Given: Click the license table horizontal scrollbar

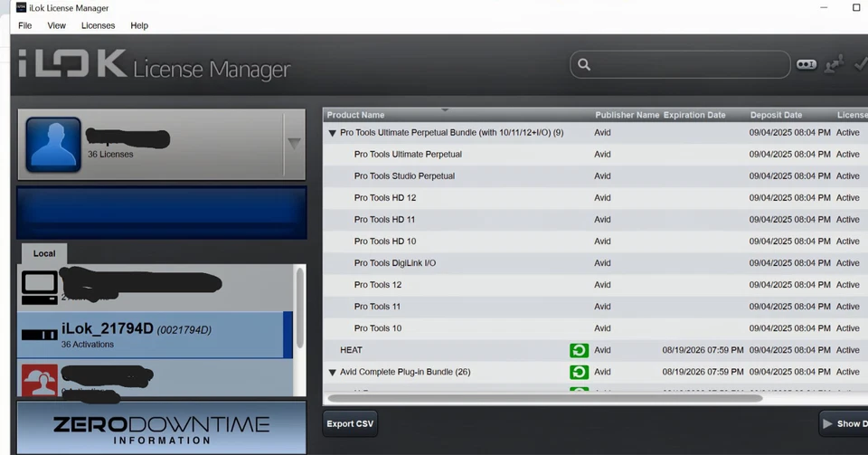Looking at the screenshot, I should click(x=544, y=398).
